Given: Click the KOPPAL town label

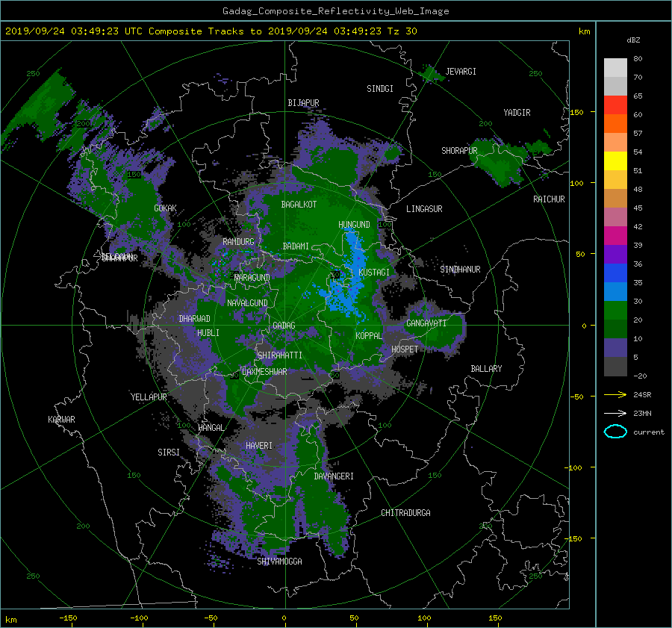Looking at the screenshot, I should [x=369, y=335].
